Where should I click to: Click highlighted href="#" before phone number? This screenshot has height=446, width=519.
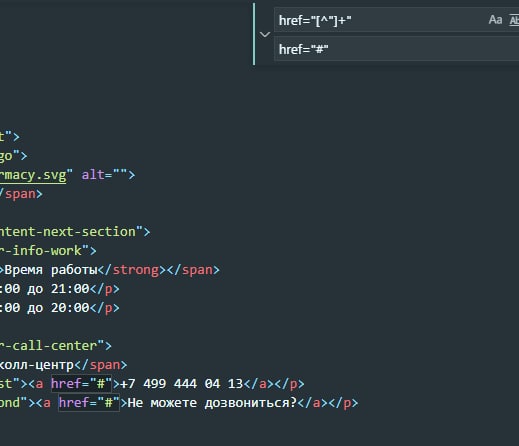pos(81,384)
